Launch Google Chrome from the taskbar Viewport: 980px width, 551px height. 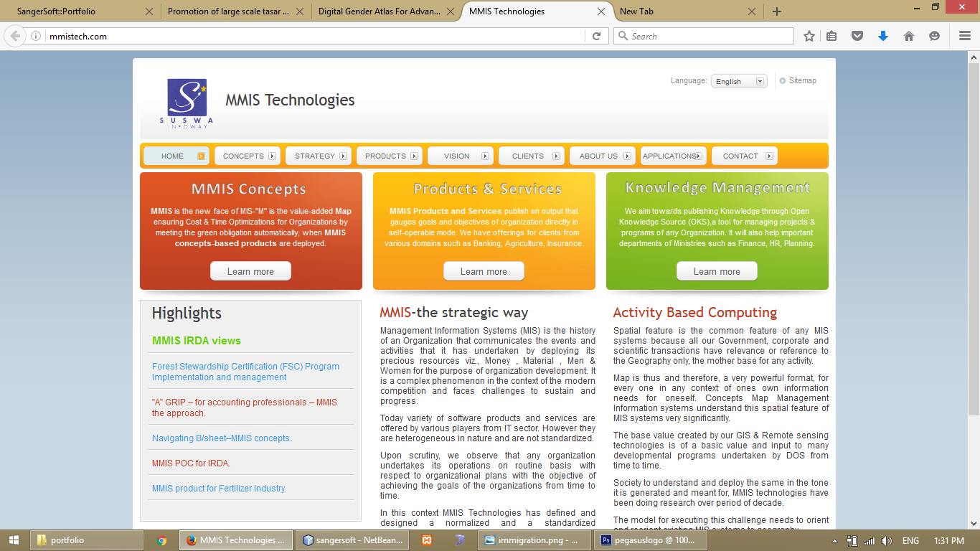point(162,540)
